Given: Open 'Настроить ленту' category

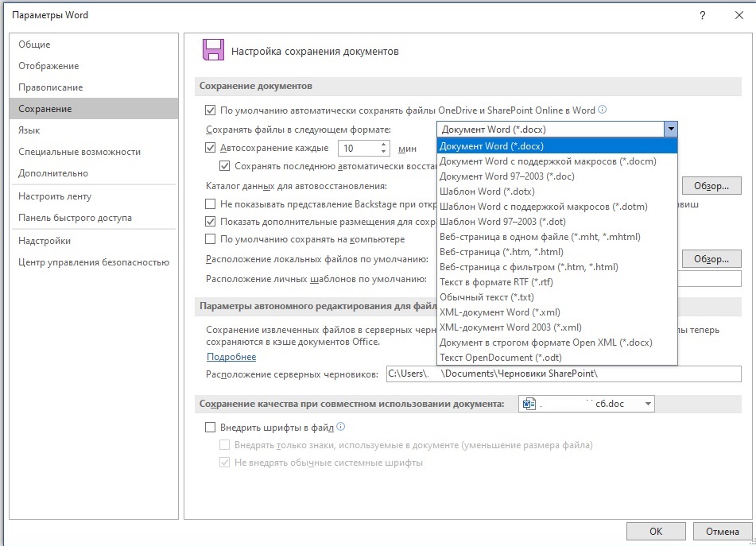Looking at the screenshot, I should (94, 196).
